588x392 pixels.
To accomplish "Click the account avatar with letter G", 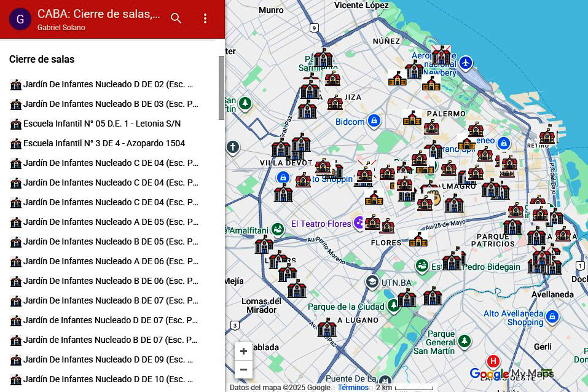I will (x=20, y=19).
